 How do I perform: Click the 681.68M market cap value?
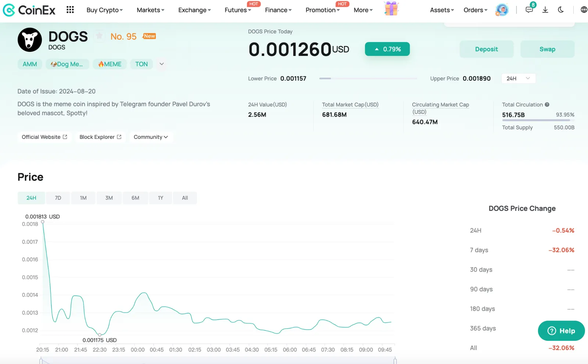coord(334,115)
